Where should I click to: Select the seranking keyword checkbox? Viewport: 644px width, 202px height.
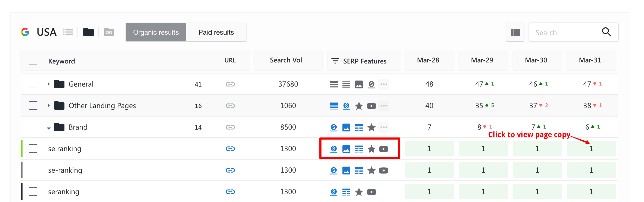point(33,192)
